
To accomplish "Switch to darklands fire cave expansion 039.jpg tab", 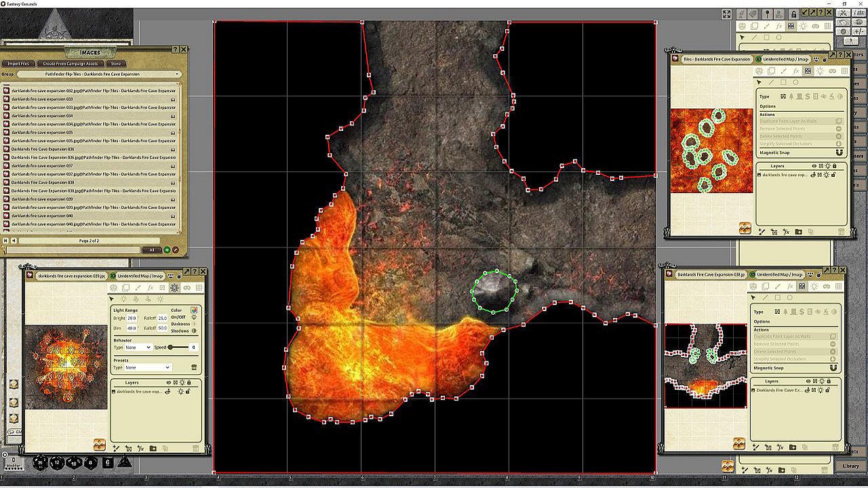I will [x=71, y=276].
